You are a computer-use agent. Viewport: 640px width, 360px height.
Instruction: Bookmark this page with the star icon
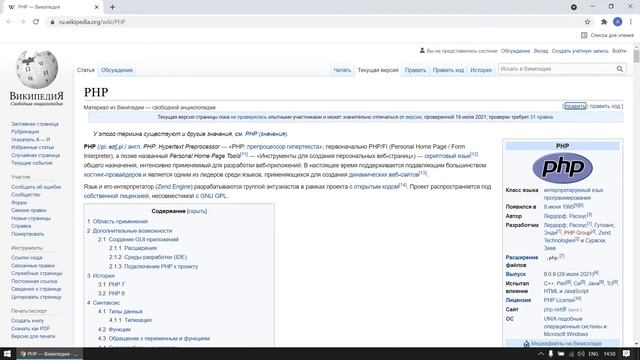coord(587,22)
